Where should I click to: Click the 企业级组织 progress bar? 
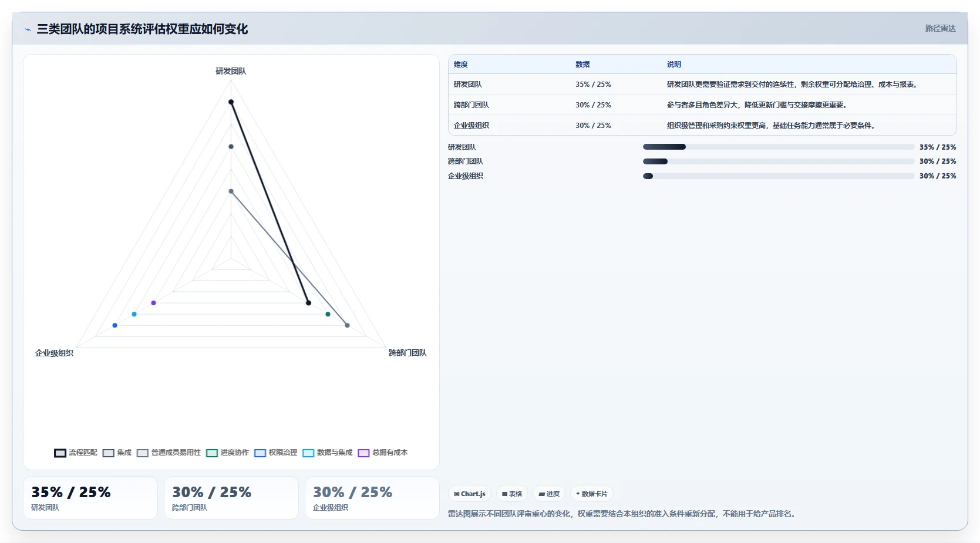pos(779,176)
